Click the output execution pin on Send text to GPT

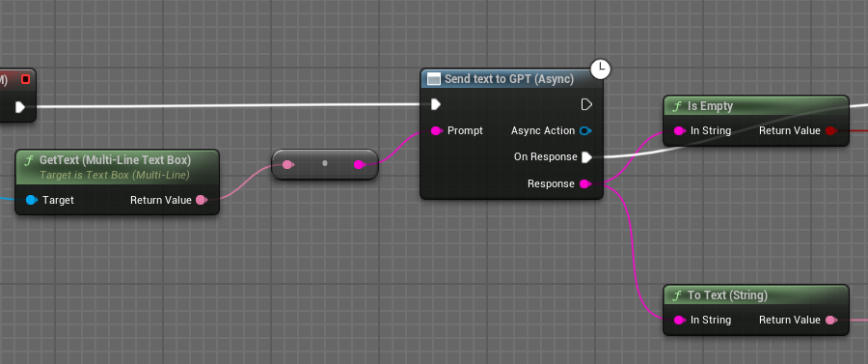tap(586, 104)
